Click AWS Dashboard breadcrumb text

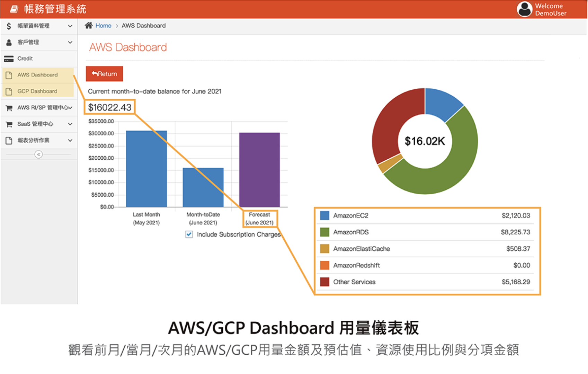(x=144, y=26)
